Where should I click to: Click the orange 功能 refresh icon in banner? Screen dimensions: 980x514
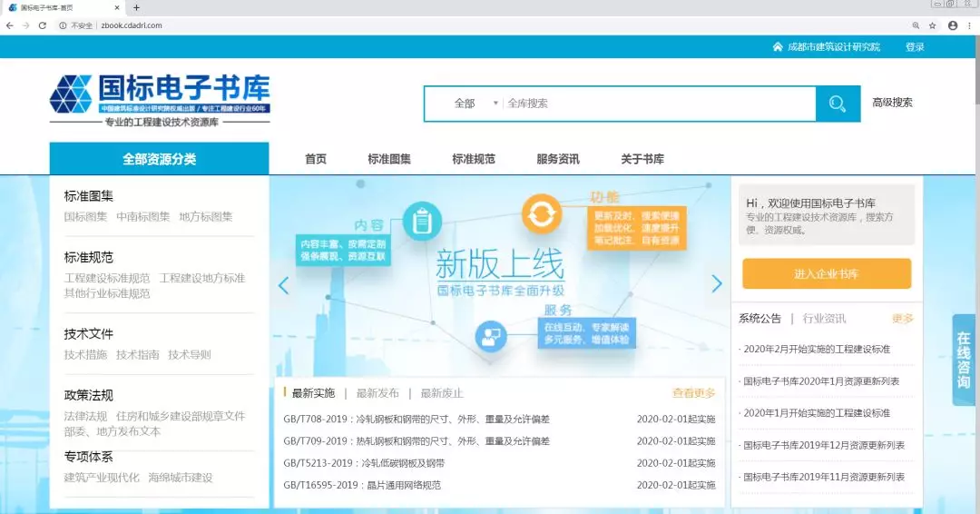pos(542,214)
